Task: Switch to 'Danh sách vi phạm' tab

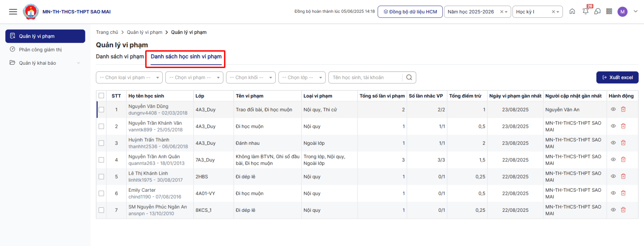Action: click(x=120, y=57)
